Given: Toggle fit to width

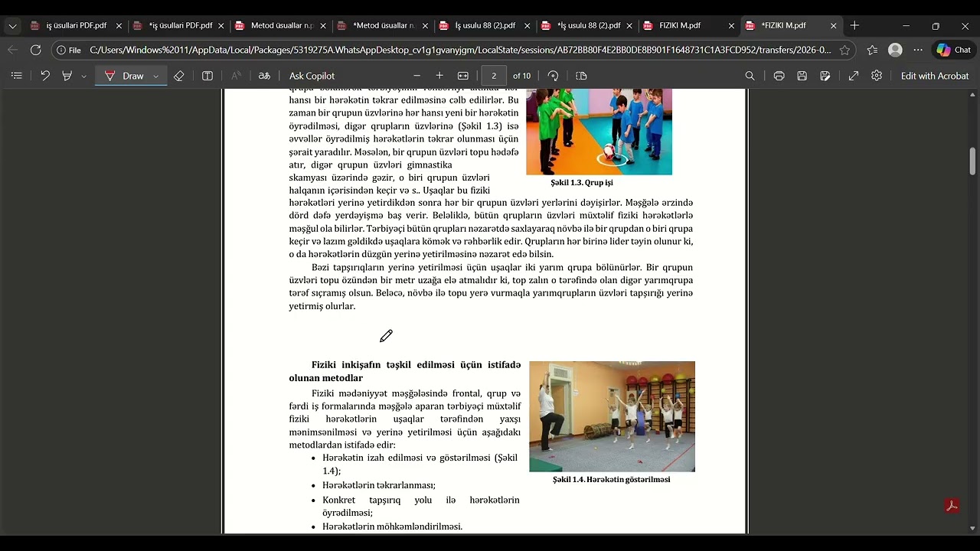Looking at the screenshot, I should click(463, 76).
